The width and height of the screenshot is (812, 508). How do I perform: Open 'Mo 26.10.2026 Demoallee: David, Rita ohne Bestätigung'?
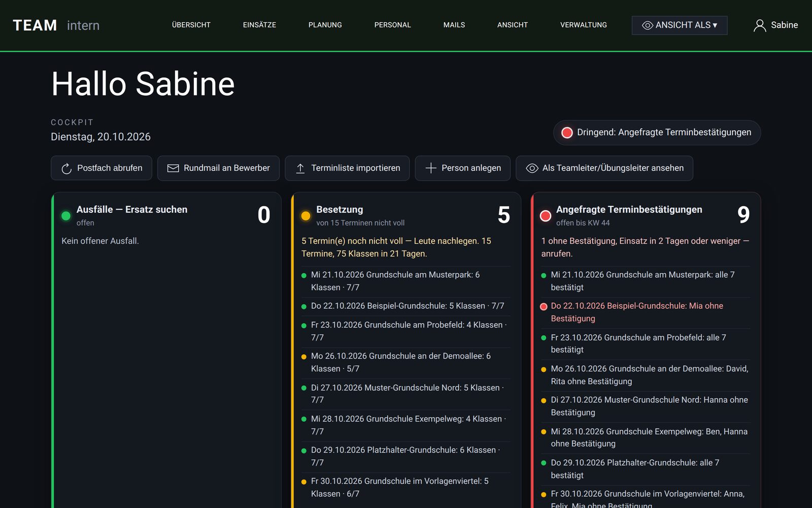pos(646,375)
